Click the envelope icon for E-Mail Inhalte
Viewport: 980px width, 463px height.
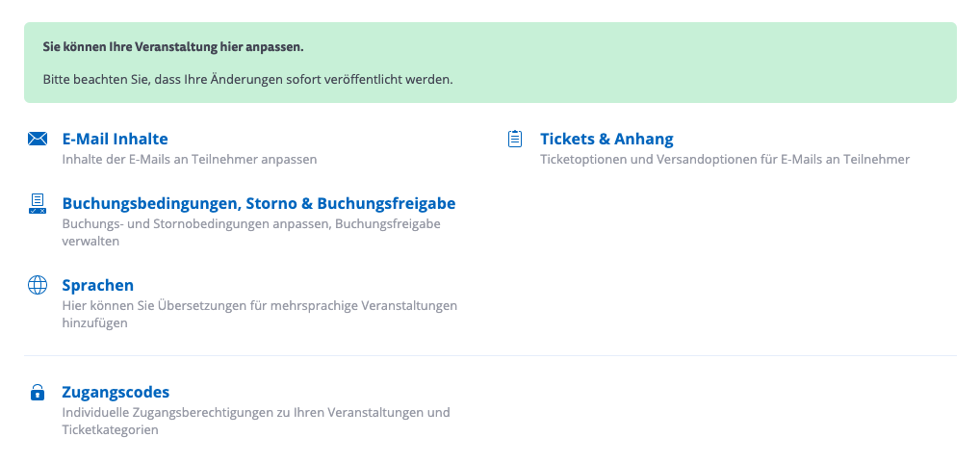38,140
